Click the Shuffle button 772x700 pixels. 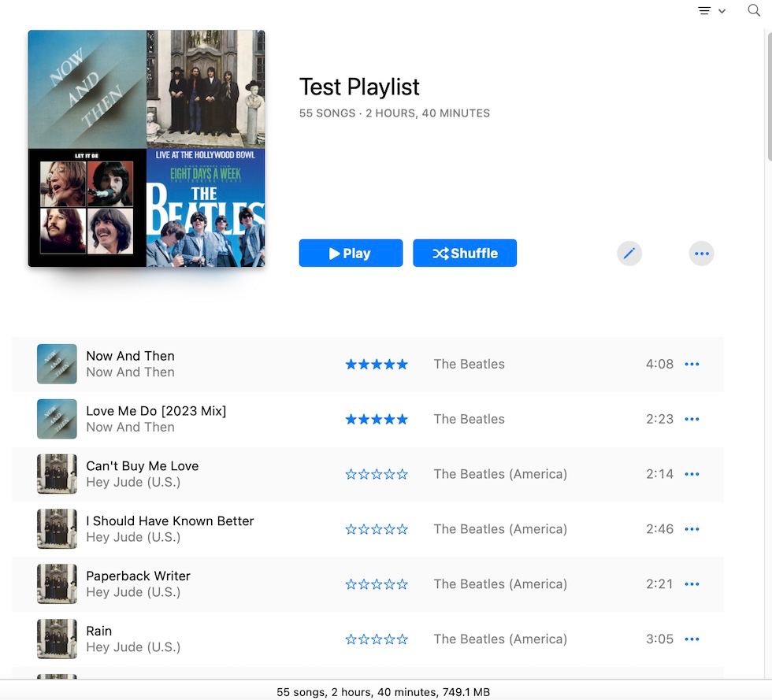465,253
